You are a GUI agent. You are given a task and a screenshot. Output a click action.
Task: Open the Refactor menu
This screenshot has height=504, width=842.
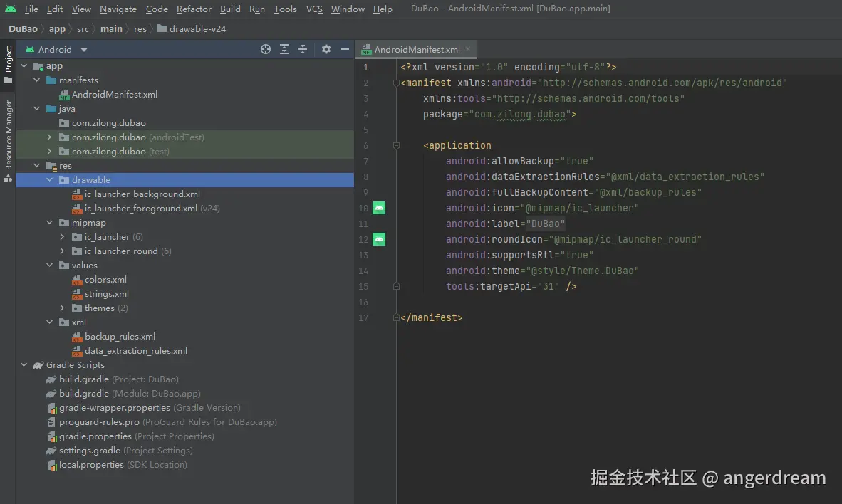coord(194,9)
